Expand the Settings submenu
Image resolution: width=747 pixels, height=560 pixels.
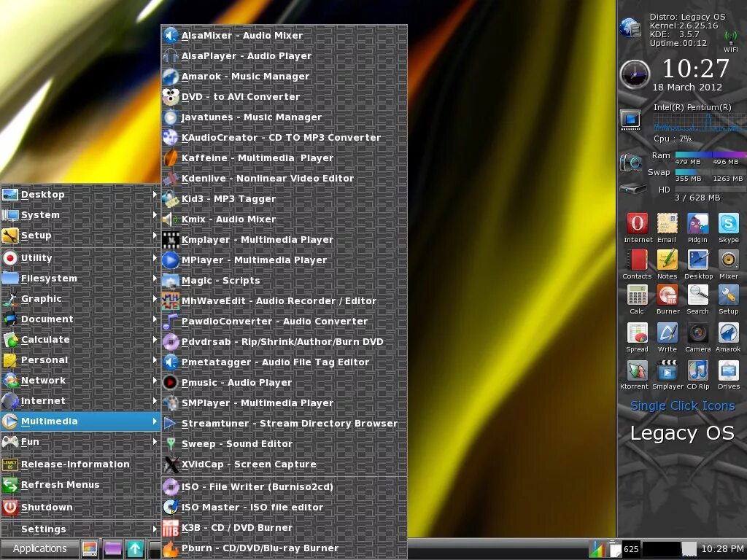80,529
